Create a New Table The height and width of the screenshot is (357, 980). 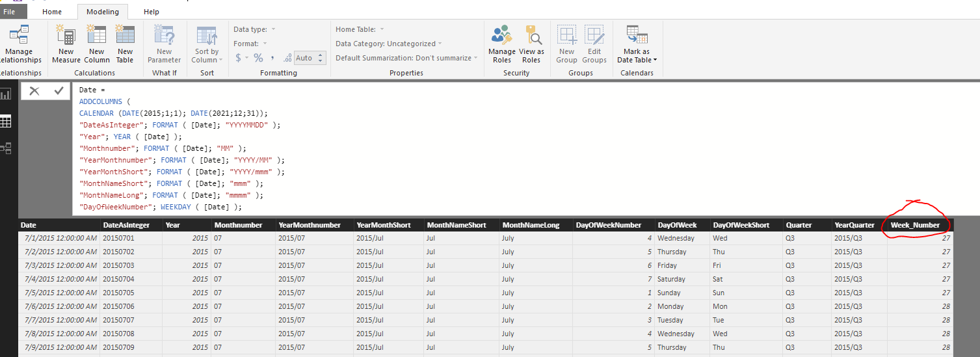click(x=125, y=44)
